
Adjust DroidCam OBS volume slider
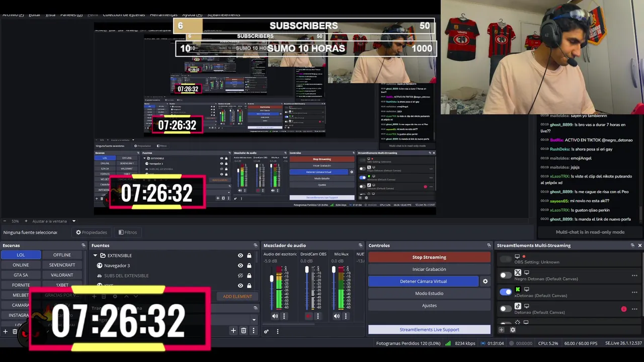(x=307, y=270)
